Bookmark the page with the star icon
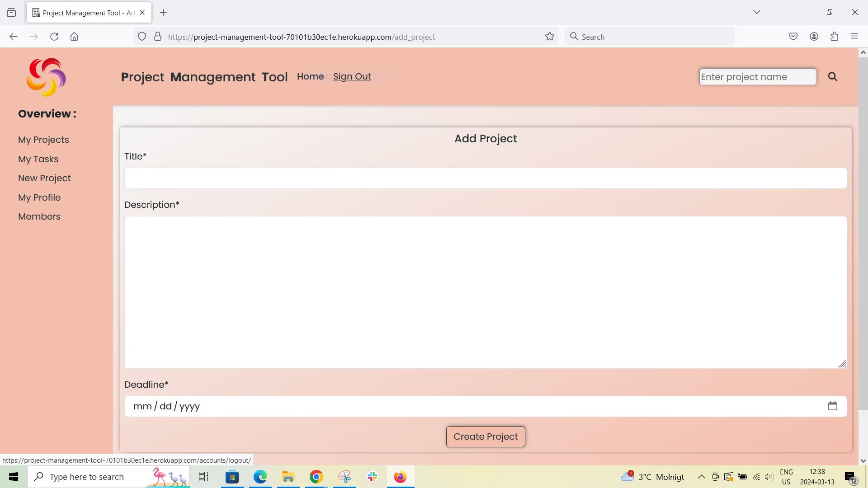The image size is (868, 488). coord(549,36)
